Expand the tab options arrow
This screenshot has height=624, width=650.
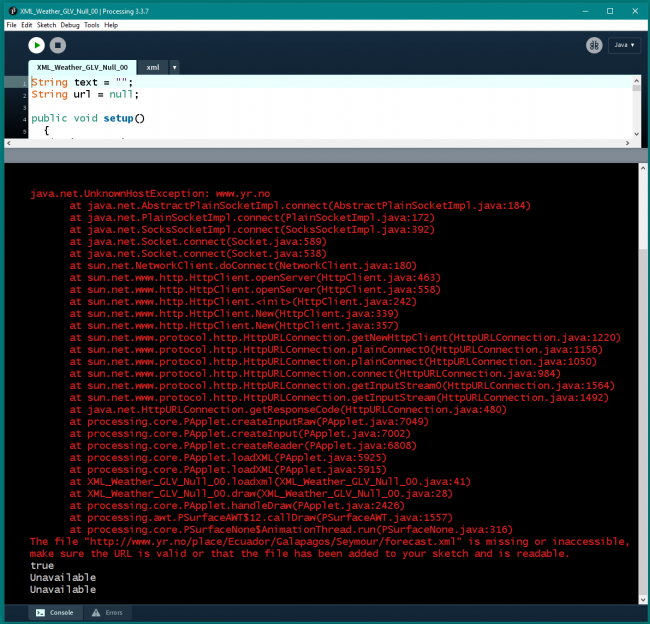175,67
